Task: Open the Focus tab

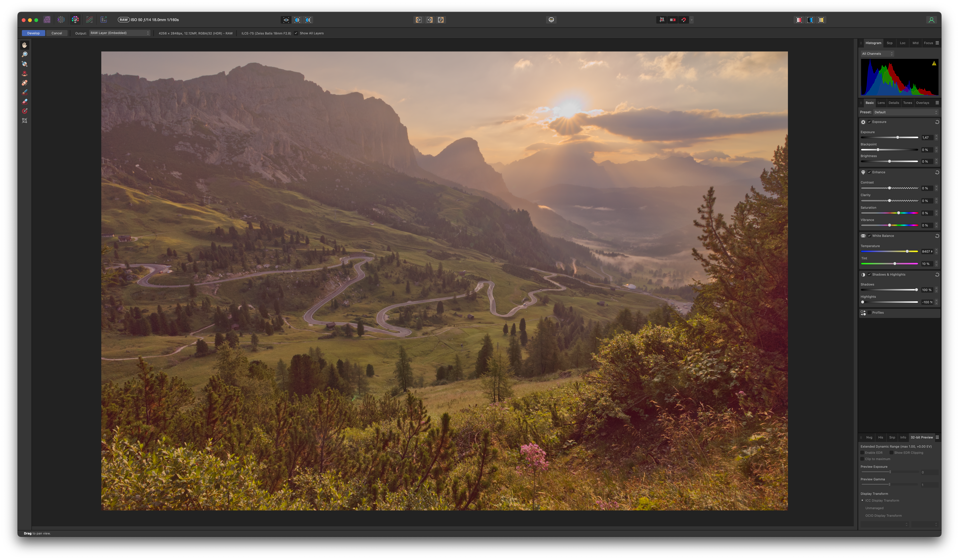Action: pos(929,43)
